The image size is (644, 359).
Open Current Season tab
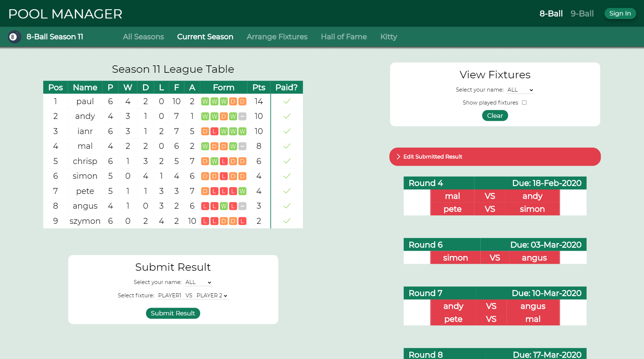coord(205,37)
